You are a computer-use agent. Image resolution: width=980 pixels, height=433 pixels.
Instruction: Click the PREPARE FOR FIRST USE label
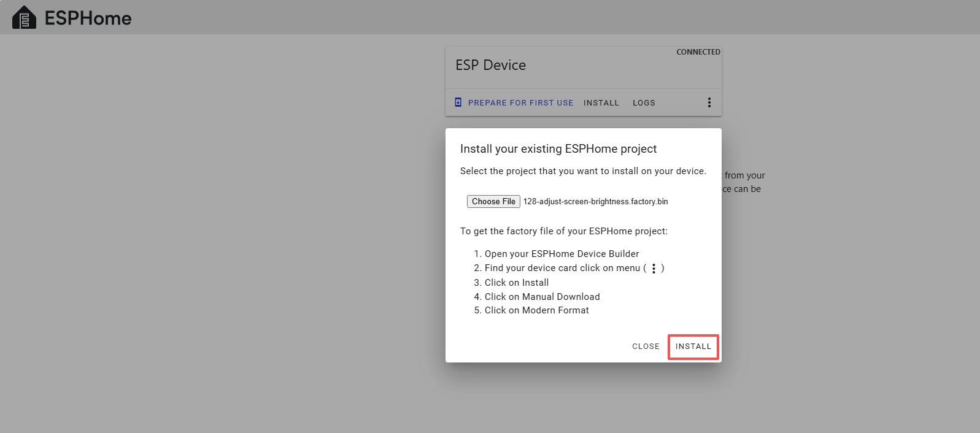520,103
